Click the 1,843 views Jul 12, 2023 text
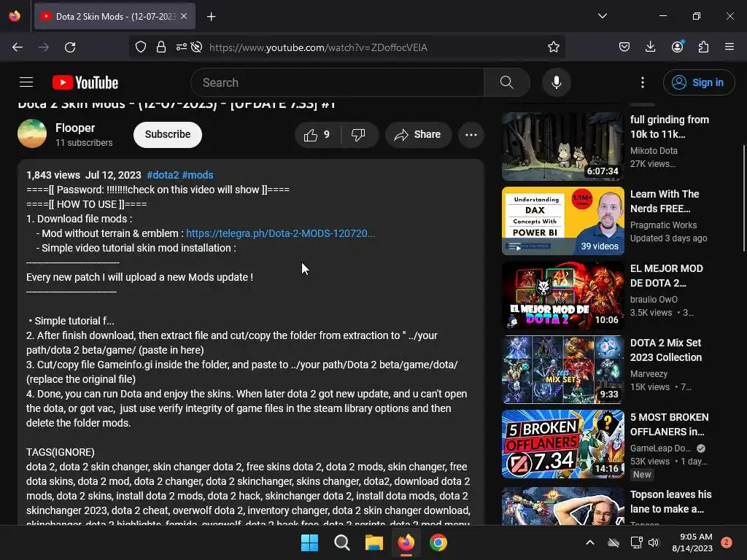 click(84, 175)
